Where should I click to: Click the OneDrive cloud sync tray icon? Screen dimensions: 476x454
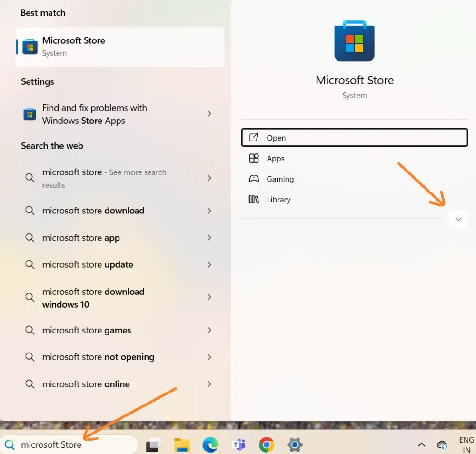tap(442, 445)
